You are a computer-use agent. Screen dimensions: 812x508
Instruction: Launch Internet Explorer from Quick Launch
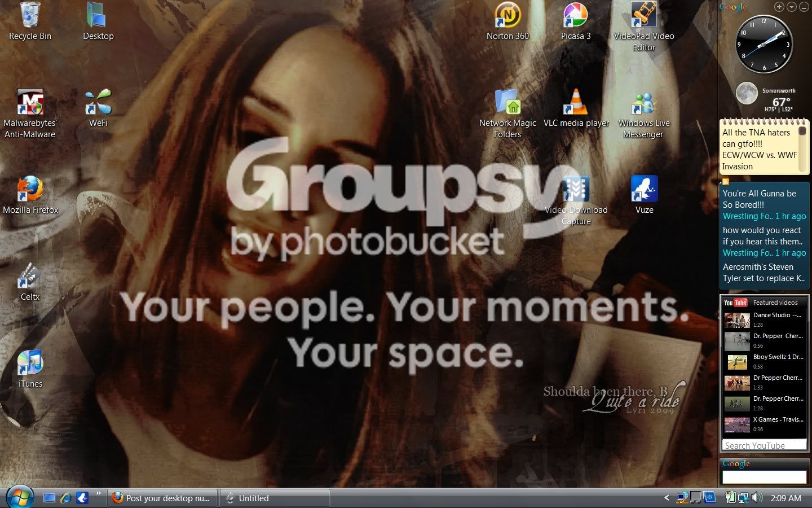pyautogui.click(x=66, y=498)
